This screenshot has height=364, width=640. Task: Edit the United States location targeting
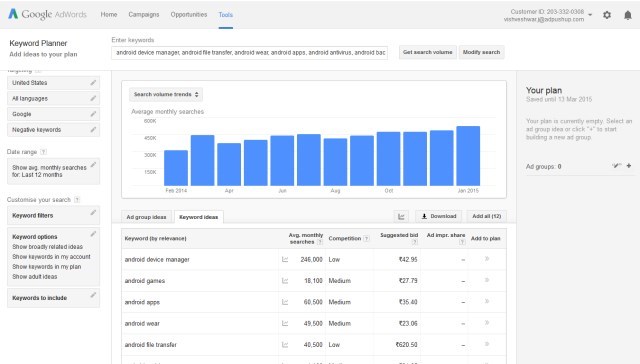pos(93,82)
